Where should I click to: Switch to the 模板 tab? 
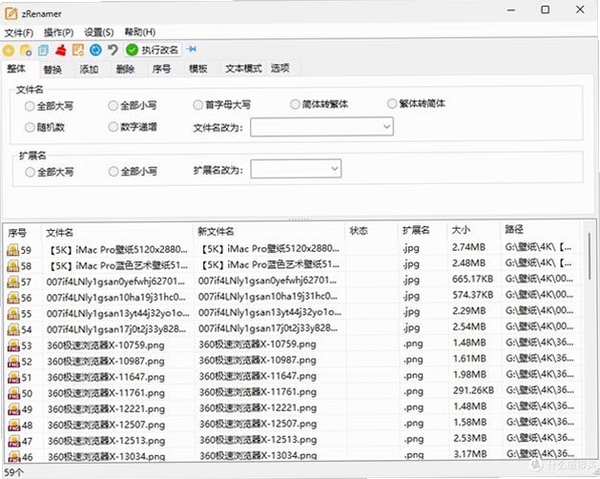(198, 68)
